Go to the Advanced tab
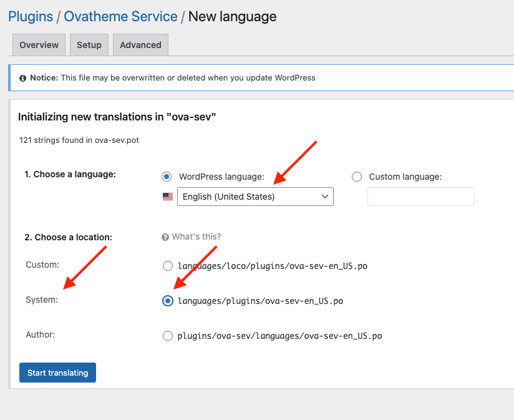This screenshot has height=420, width=514. click(140, 44)
